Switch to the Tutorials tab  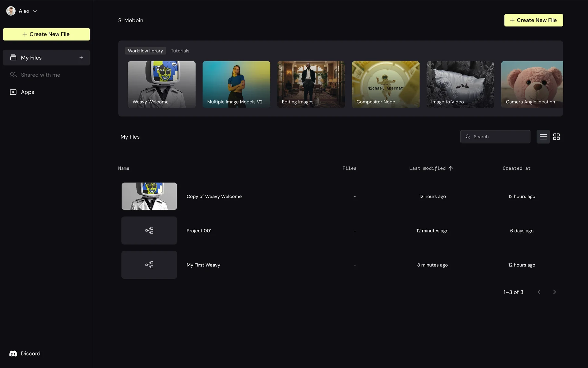[x=180, y=51]
